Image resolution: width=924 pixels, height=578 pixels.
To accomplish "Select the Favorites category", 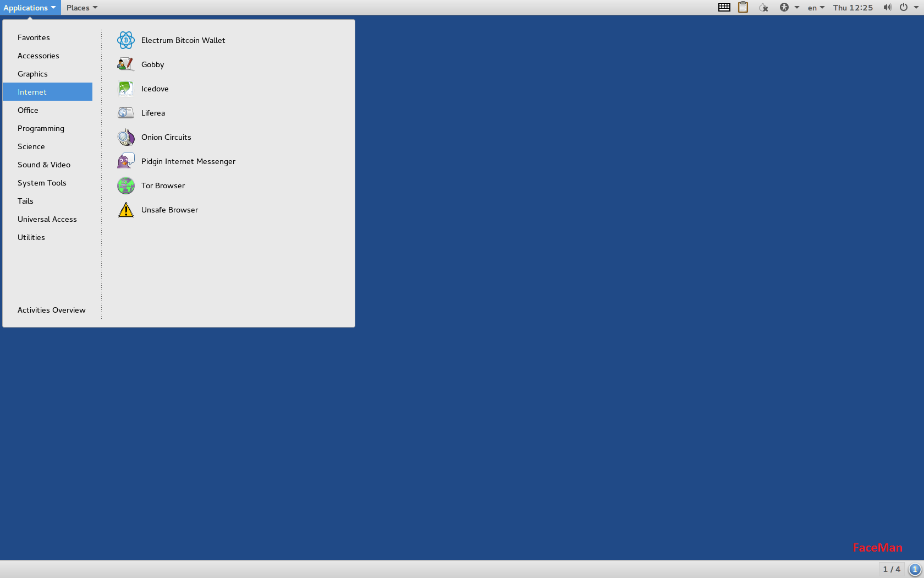I will click(x=47, y=37).
